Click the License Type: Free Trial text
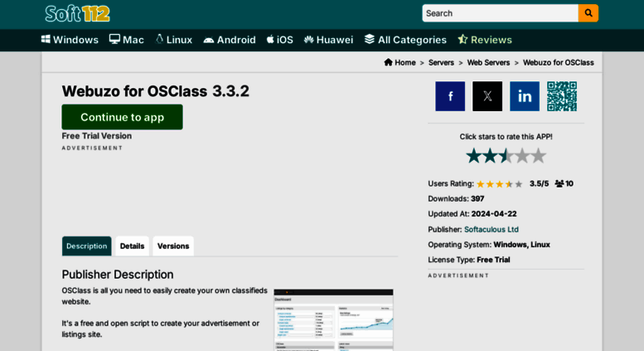This screenshot has width=644, height=351. click(x=469, y=260)
